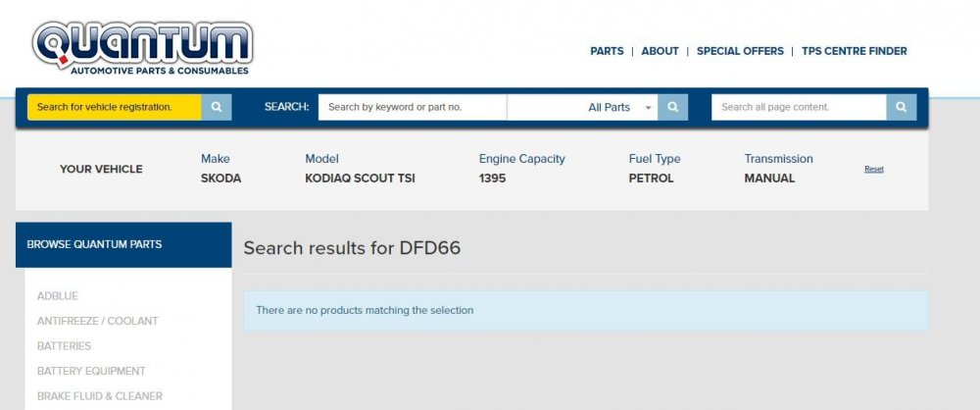Go to SPECIAL OFFERS
Screen dimensions: 980x410
(740, 51)
